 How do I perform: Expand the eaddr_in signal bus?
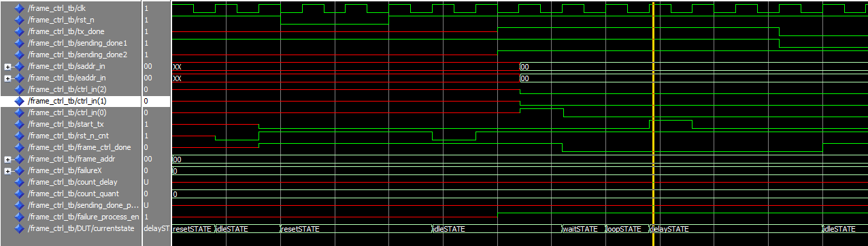[x=7, y=78]
